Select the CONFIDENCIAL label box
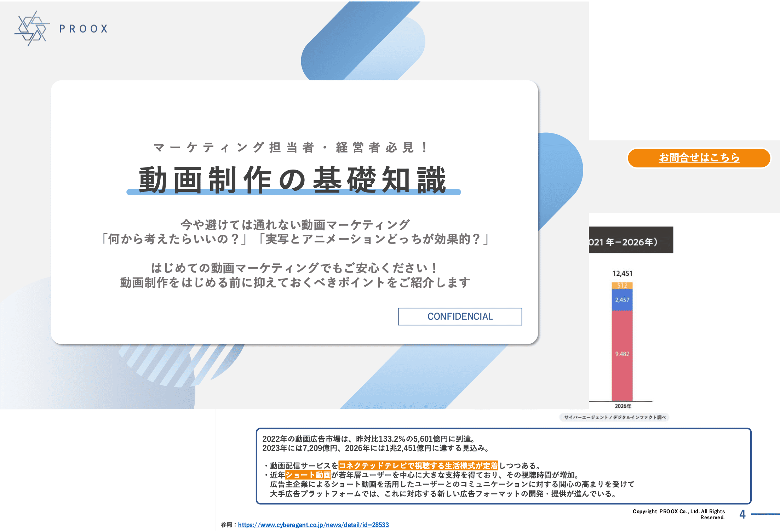 pos(460,316)
